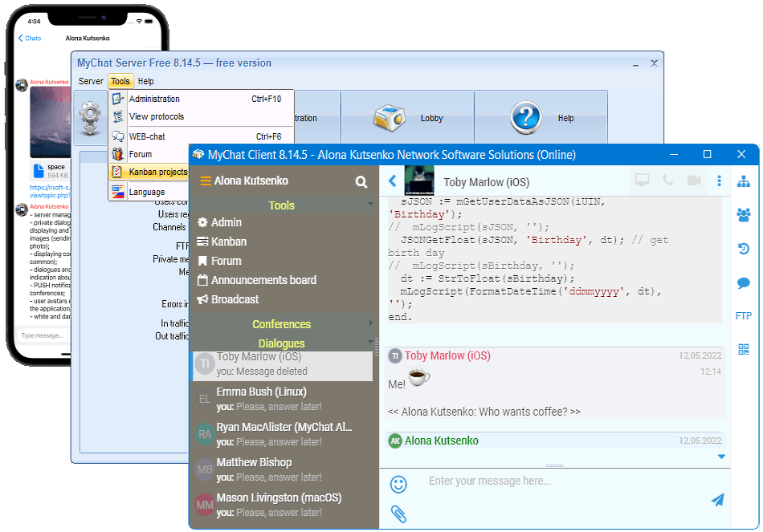This screenshot has height=532, width=763.
Task: Click Alona Kutsenko sender name in chat
Action: tap(442, 441)
